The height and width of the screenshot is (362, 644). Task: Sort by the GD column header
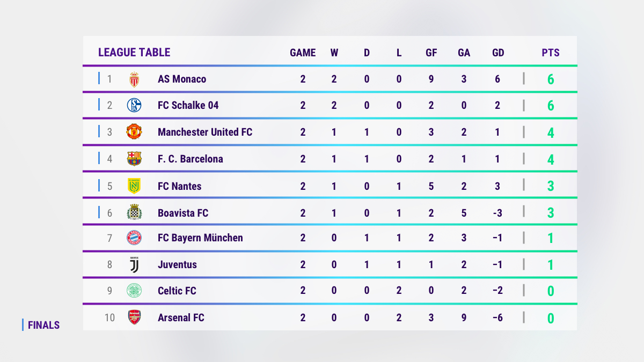click(x=498, y=53)
